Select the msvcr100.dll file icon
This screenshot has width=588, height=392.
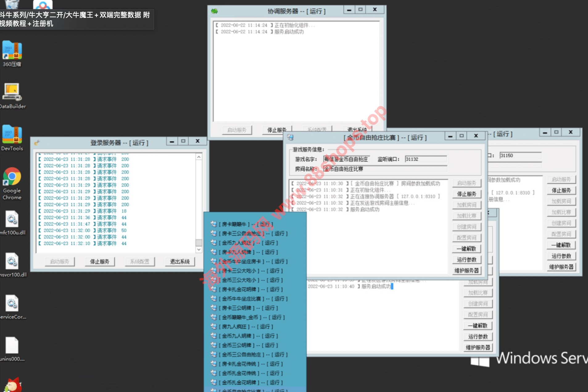point(12,262)
